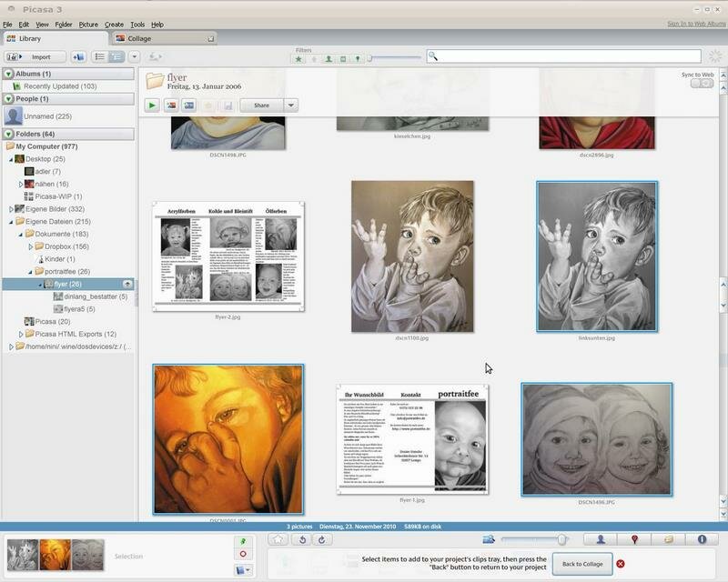This screenshot has height=582, width=728.
Task: Toggle the geotagged photos filter
Action: 357,59
